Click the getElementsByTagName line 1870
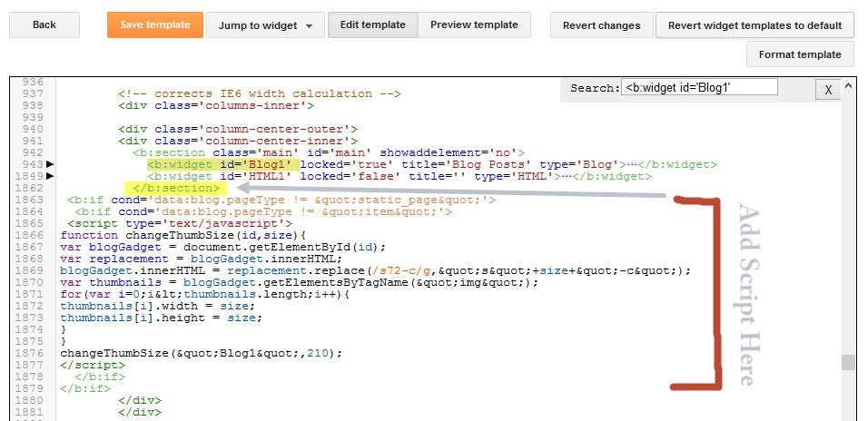The image size is (868, 421). (299, 283)
